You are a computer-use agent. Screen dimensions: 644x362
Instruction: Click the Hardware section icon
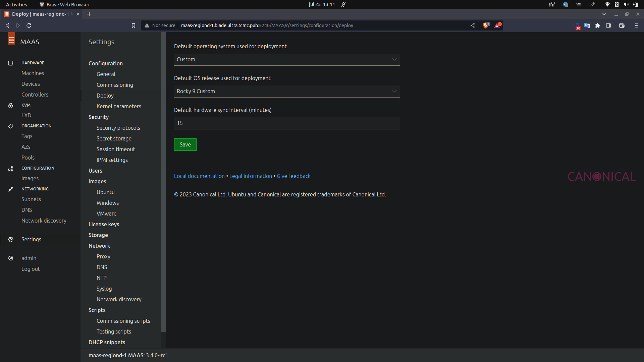tap(11, 63)
